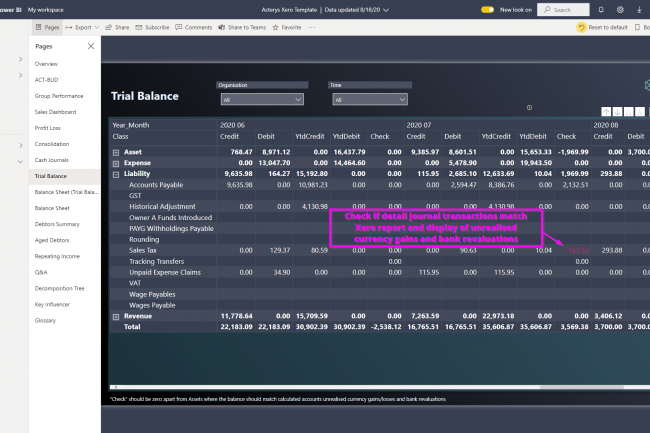The image size is (650, 433).
Task: Open the Key Influencer page
Action: pyautogui.click(x=52, y=305)
